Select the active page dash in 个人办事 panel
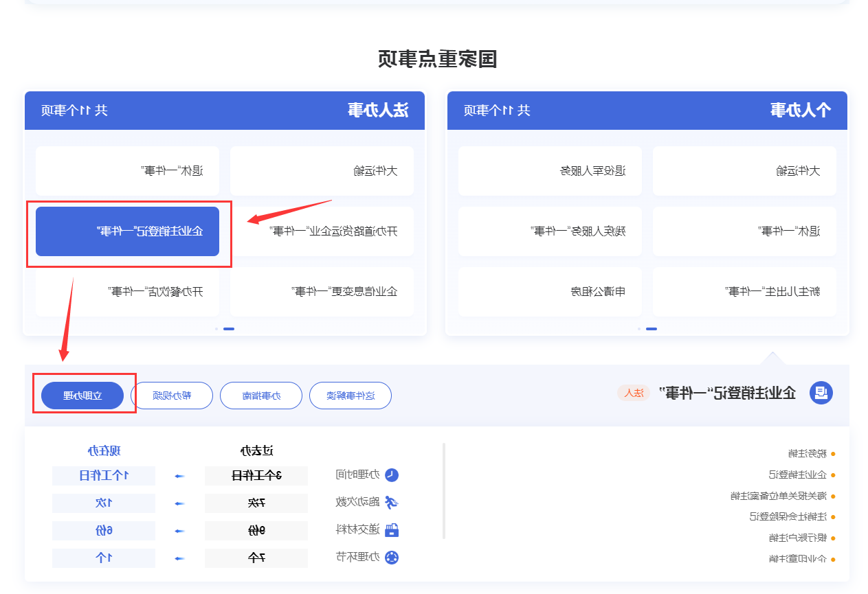868x594 pixels. (x=652, y=329)
